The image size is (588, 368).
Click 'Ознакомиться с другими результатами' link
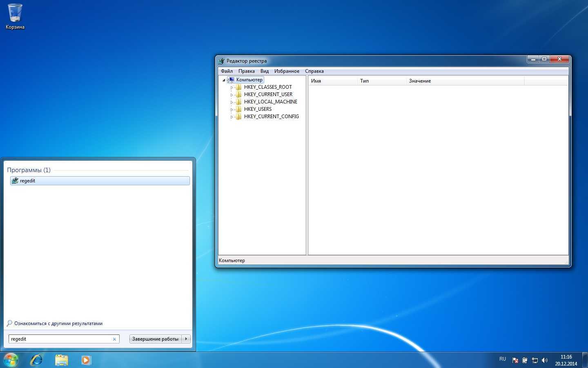tap(58, 323)
